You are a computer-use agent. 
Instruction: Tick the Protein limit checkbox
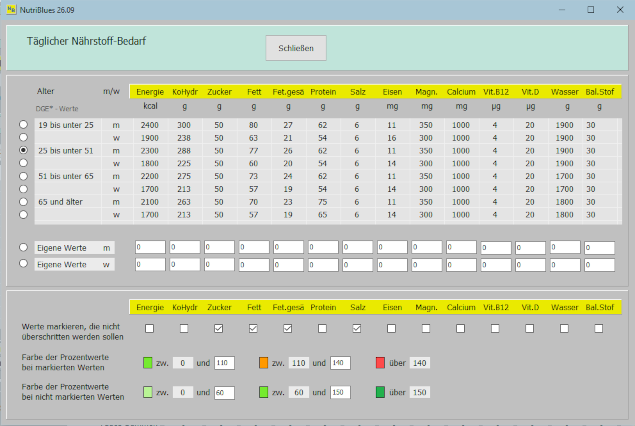click(322, 328)
